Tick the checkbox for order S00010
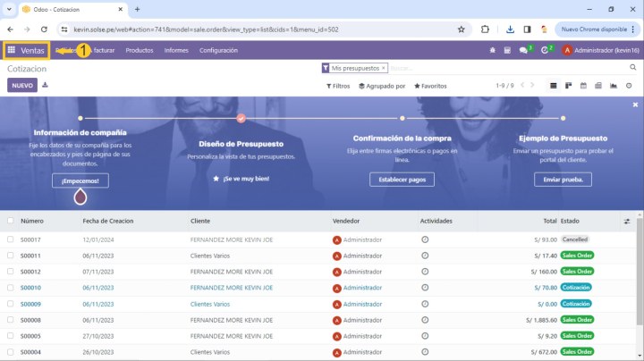 point(11,288)
